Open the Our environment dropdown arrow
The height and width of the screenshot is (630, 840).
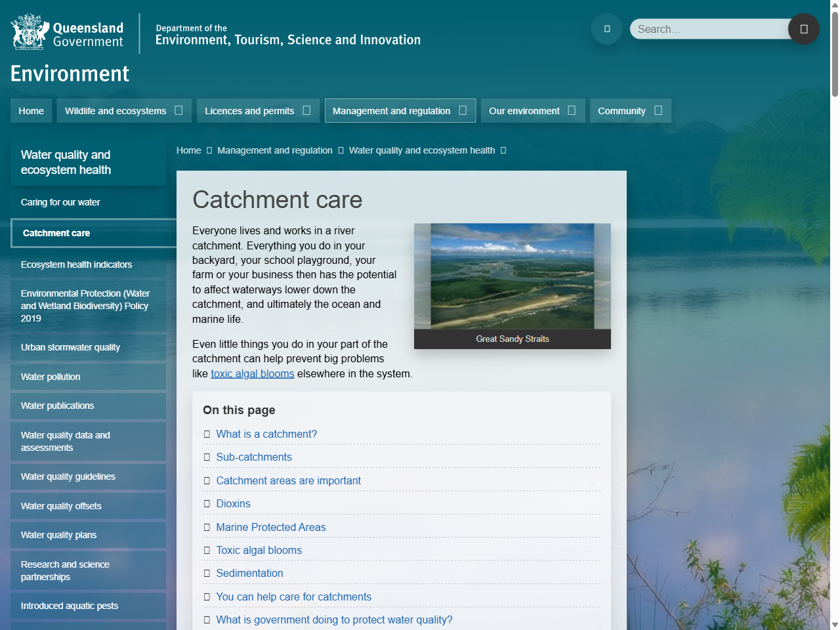coord(572,111)
